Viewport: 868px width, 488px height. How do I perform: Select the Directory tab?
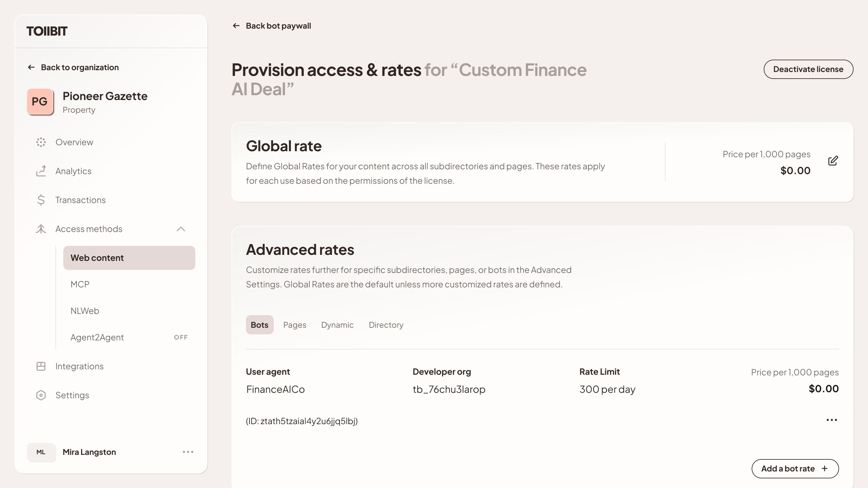pyautogui.click(x=386, y=325)
